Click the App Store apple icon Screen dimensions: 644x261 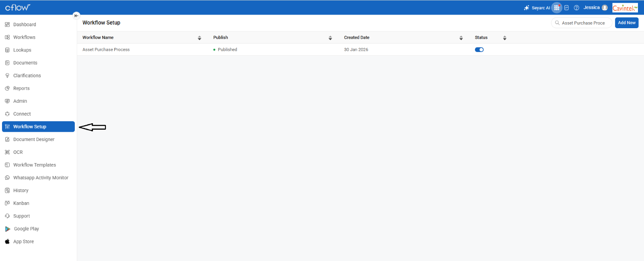(x=7, y=242)
